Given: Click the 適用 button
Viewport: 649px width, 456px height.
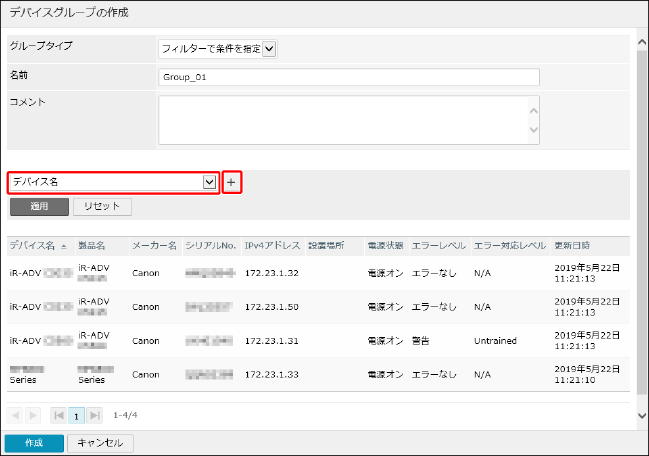Looking at the screenshot, I should tap(39, 206).
